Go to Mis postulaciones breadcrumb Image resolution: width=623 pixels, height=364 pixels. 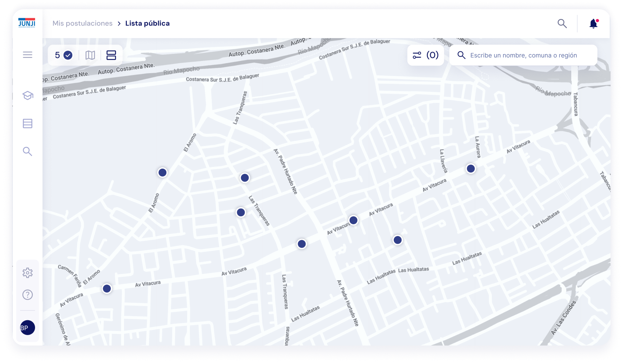click(83, 23)
